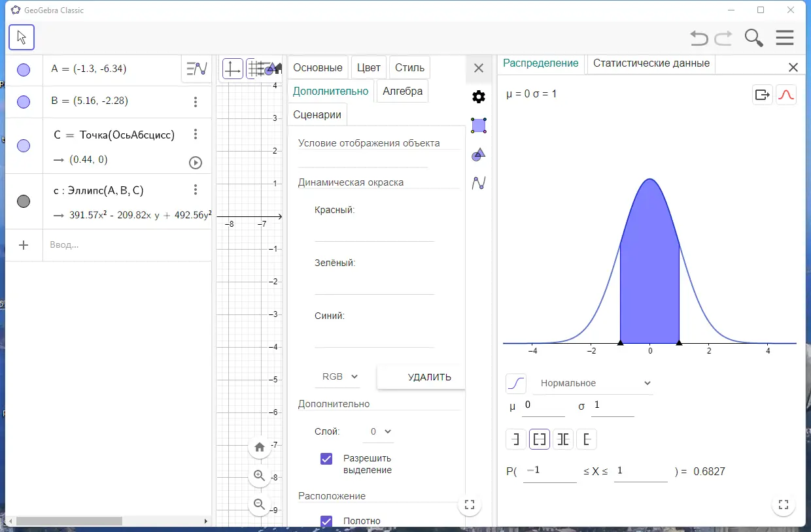Select left-sided interval probability
The height and width of the screenshot is (532, 811).
(516, 439)
